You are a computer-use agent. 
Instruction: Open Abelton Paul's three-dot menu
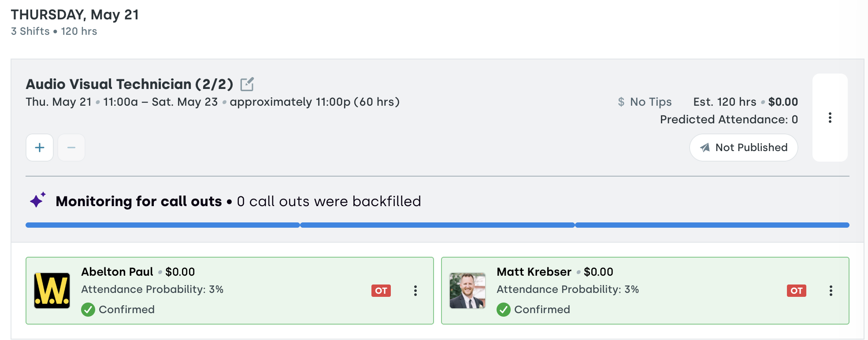[x=415, y=291]
